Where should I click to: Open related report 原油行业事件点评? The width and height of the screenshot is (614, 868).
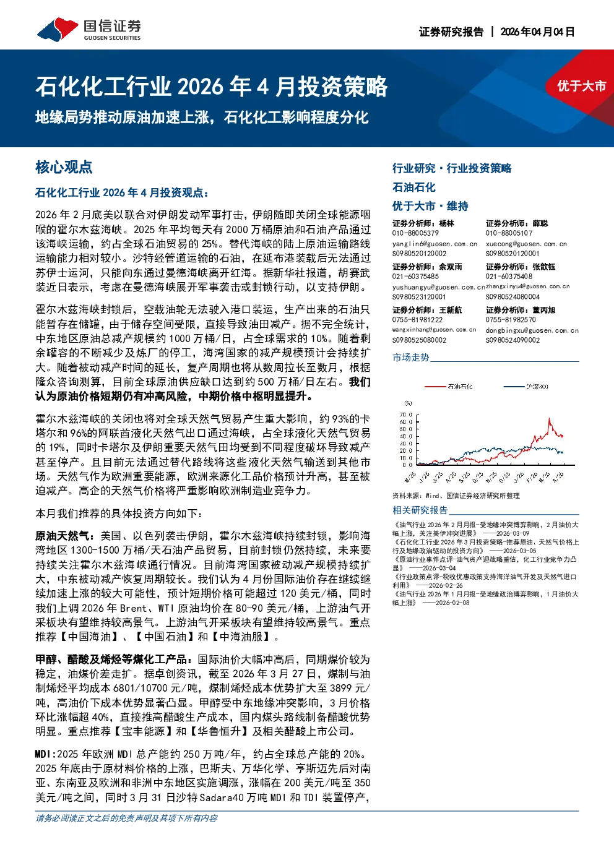485,564
